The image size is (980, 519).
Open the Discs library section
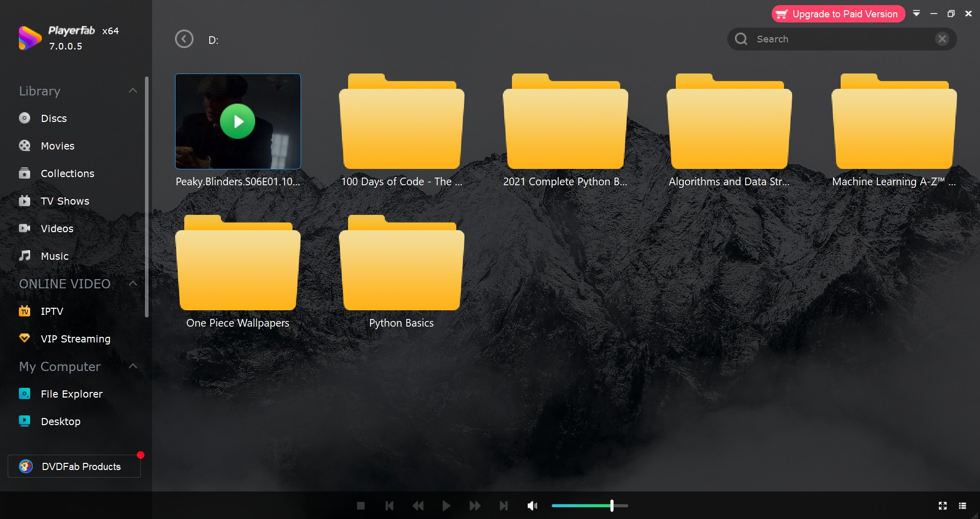coord(54,118)
